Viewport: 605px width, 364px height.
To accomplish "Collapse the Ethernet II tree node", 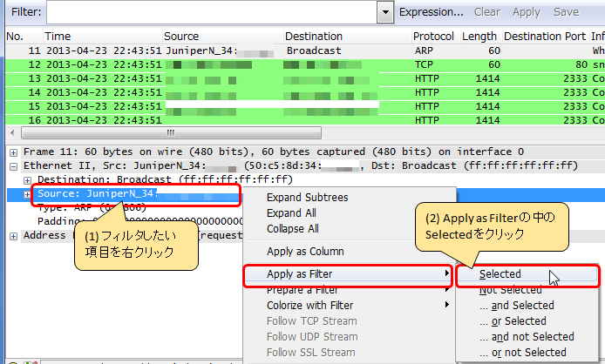I will pos(14,165).
